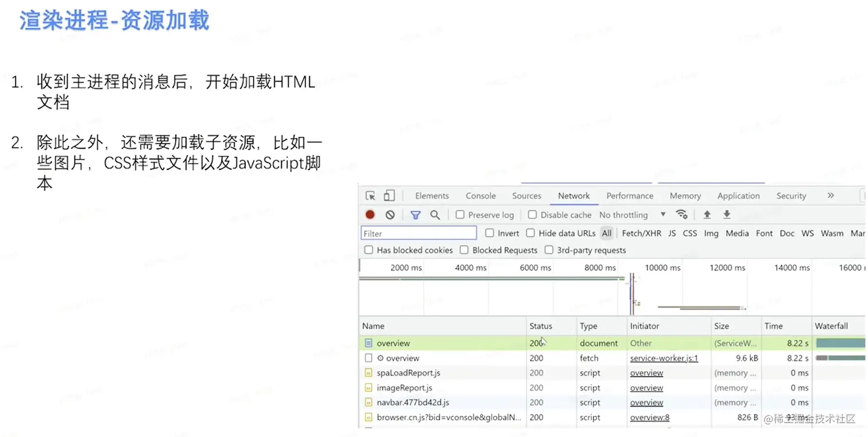Open network conditions via the wifi gear icon
Screen dimensions: 868x437
(682, 215)
